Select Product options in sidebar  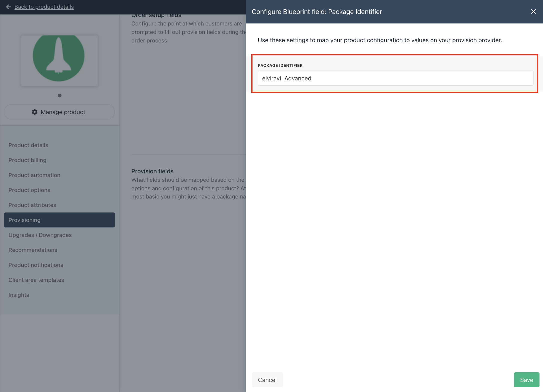coord(29,190)
